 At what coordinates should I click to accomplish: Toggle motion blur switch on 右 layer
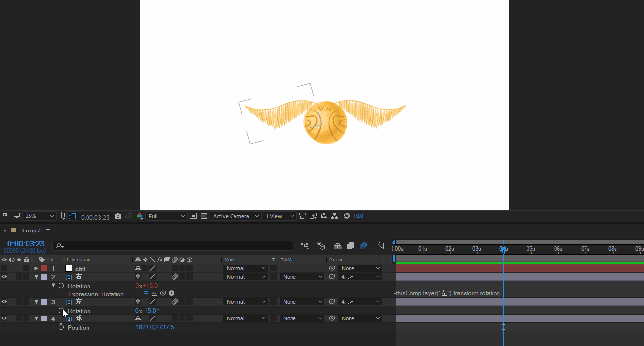pyautogui.click(x=175, y=277)
